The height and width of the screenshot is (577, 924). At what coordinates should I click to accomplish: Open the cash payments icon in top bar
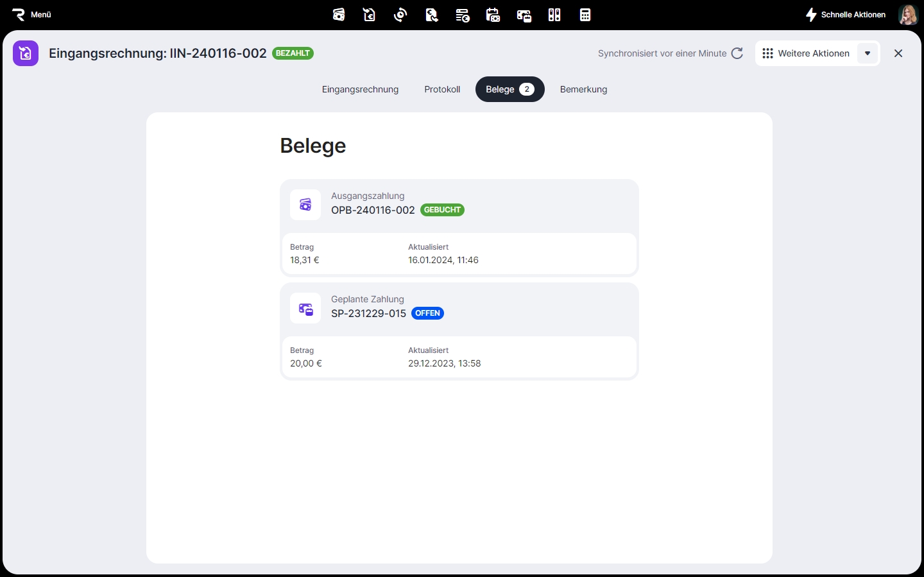pos(339,15)
